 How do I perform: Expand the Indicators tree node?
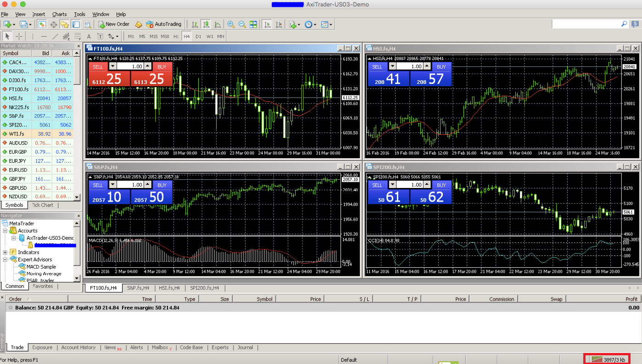click(5, 252)
